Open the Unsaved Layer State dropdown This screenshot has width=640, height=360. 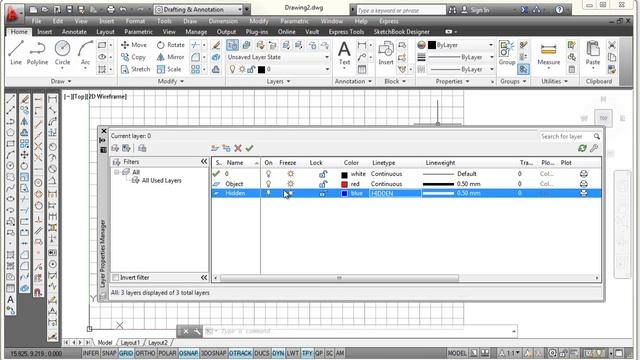[279, 57]
